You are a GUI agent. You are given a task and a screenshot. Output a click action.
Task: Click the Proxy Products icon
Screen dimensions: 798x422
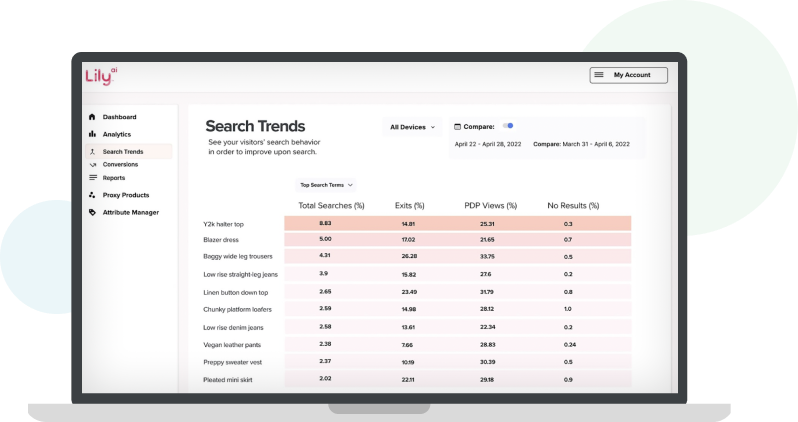tap(92, 195)
